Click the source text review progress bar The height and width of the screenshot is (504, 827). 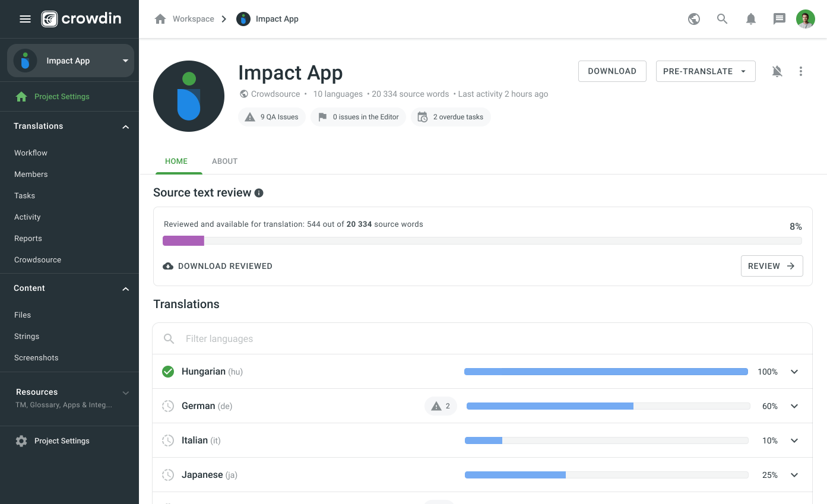click(x=482, y=240)
